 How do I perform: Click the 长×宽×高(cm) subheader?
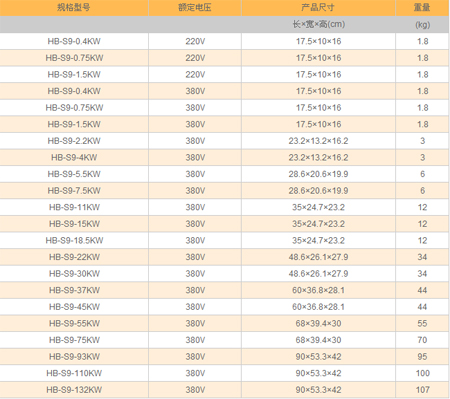tap(318, 24)
